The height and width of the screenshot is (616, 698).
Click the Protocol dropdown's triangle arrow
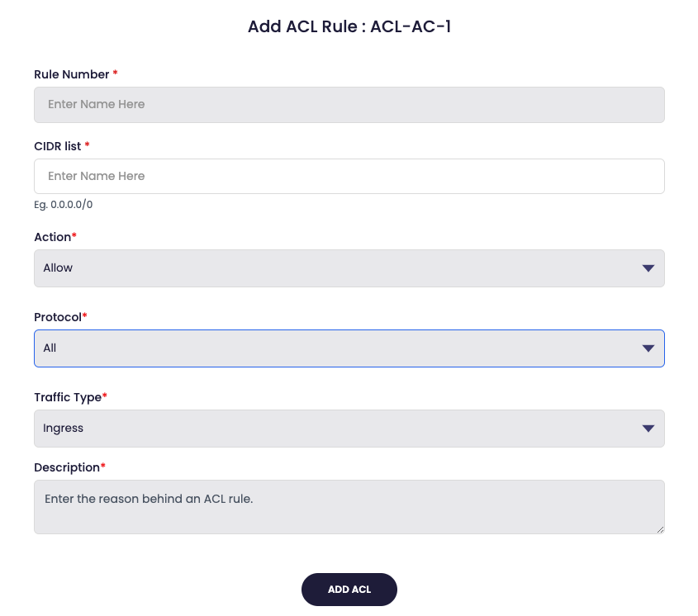click(648, 348)
